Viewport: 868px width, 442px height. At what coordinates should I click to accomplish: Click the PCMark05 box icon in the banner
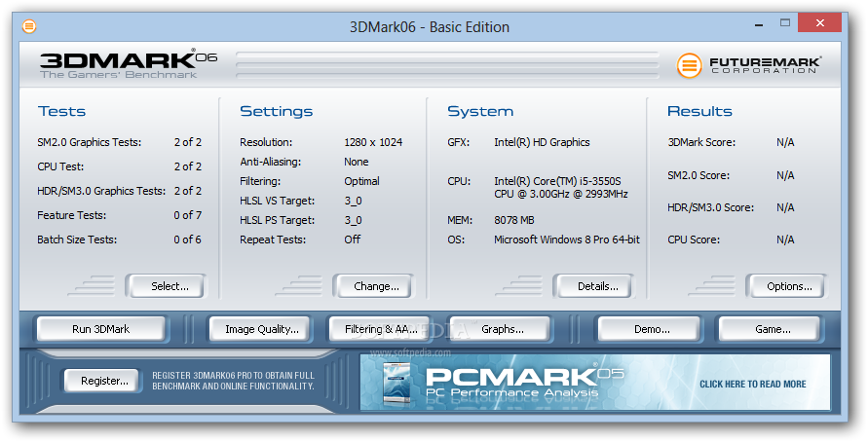(x=396, y=383)
